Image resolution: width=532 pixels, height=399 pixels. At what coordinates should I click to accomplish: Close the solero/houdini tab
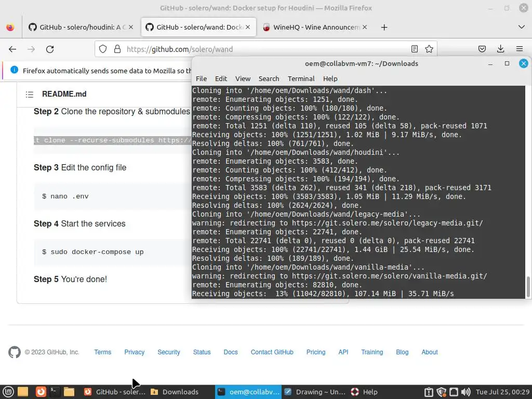(131, 27)
